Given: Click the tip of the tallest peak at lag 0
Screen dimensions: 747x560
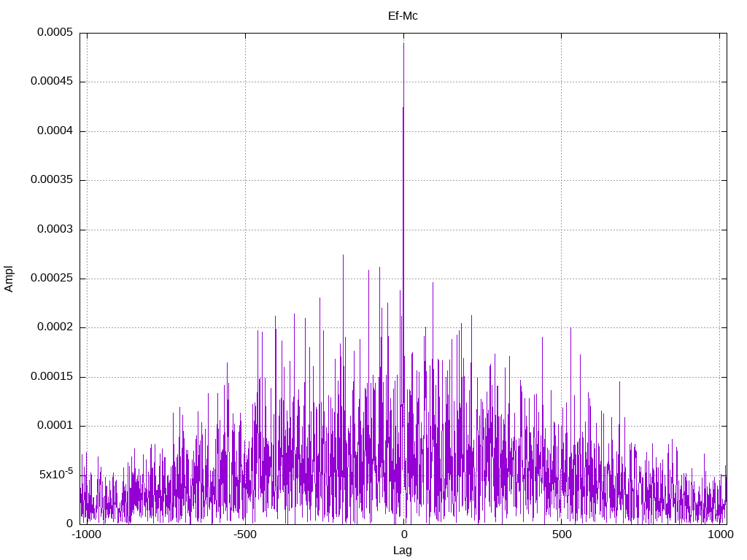Looking at the screenshot, I should pos(403,43).
